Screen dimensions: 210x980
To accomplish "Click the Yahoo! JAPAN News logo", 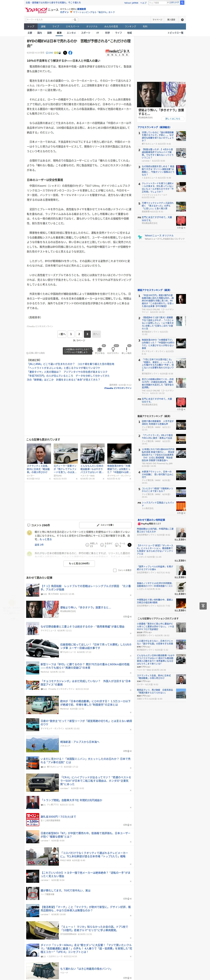I will [x=41, y=10].
